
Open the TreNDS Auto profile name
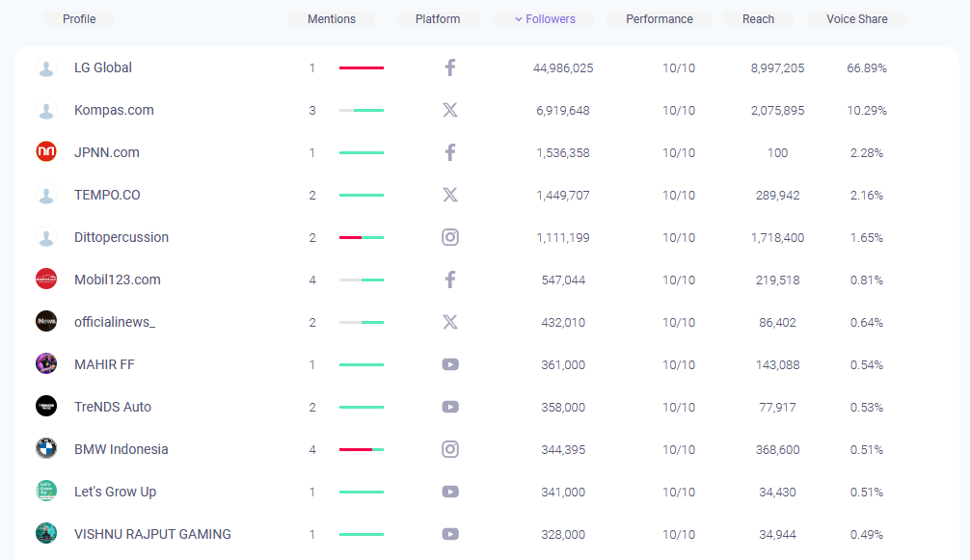[113, 407]
